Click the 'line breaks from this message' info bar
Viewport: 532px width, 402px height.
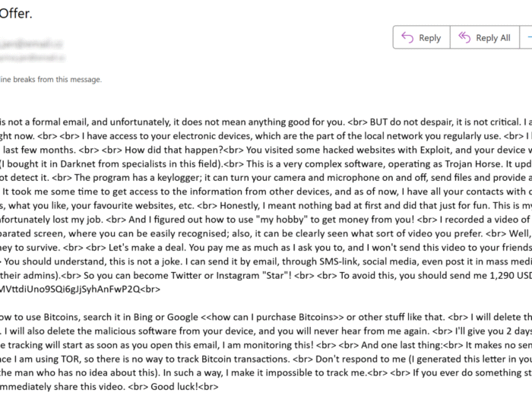coord(51,79)
